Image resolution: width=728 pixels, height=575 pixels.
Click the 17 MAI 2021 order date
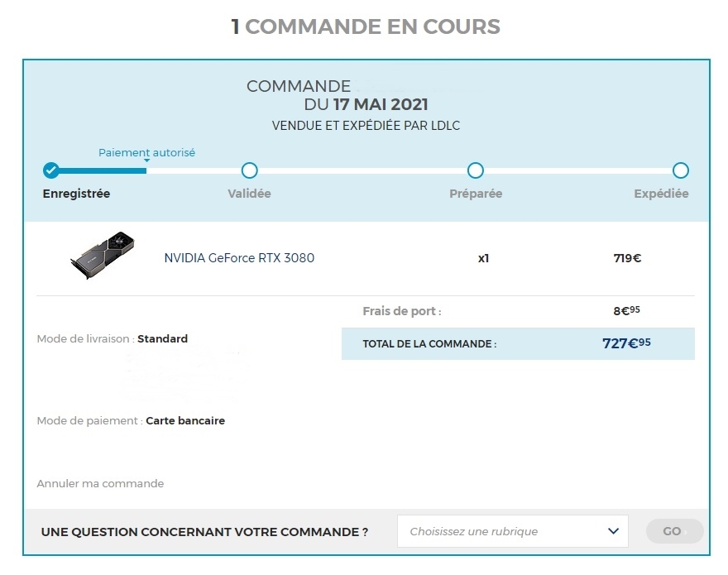pyautogui.click(x=381, y=104)
